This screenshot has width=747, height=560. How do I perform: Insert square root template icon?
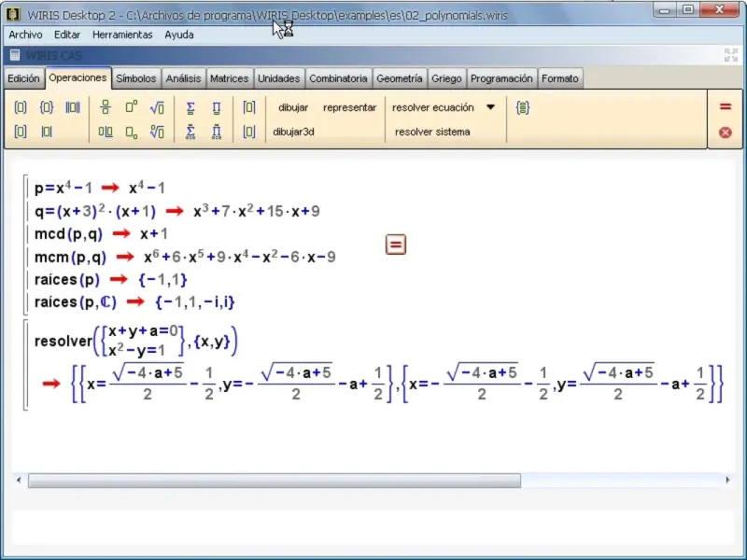157,107
